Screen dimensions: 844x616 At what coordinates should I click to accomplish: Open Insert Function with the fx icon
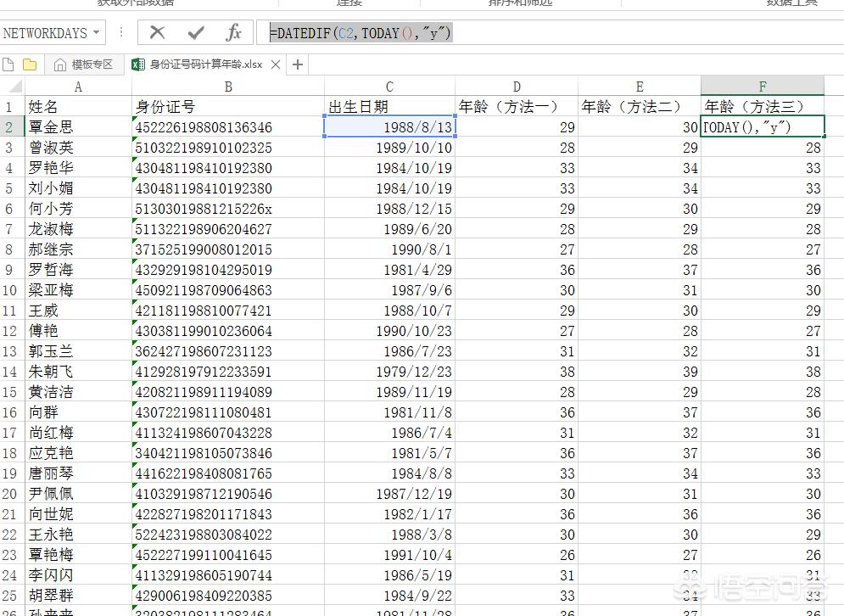coord(233,31)
